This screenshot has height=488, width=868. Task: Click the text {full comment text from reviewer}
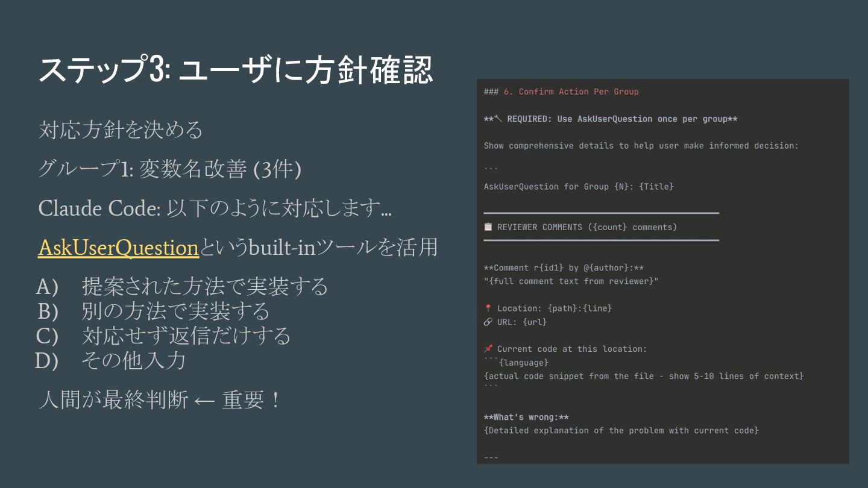coord(571,281)
